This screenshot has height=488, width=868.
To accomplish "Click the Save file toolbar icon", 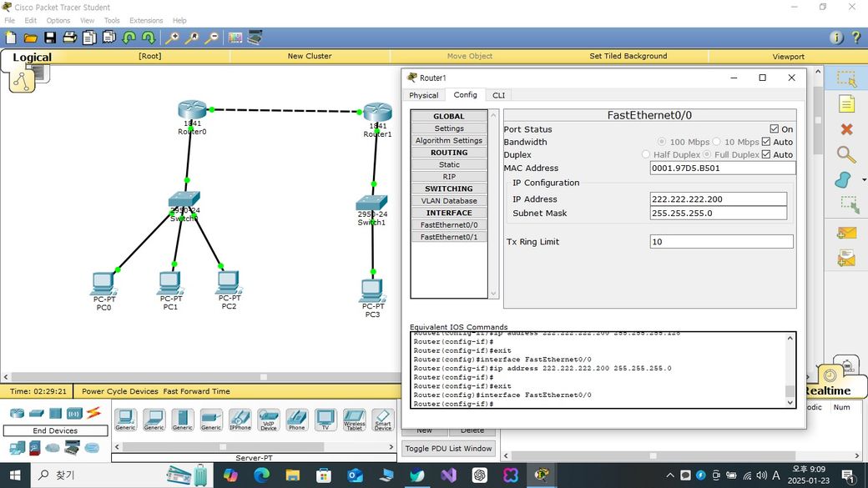I will (50, 38).
